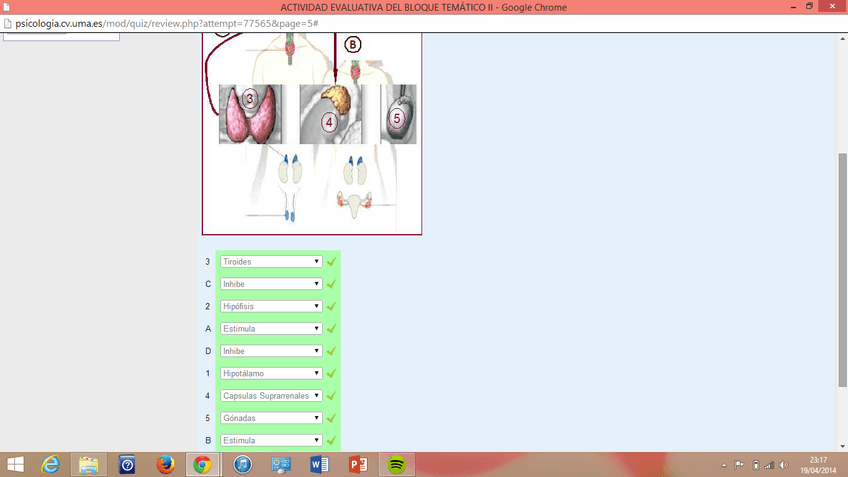Open the dropdown for item C showing Inhibe

(x=271, y=284)
